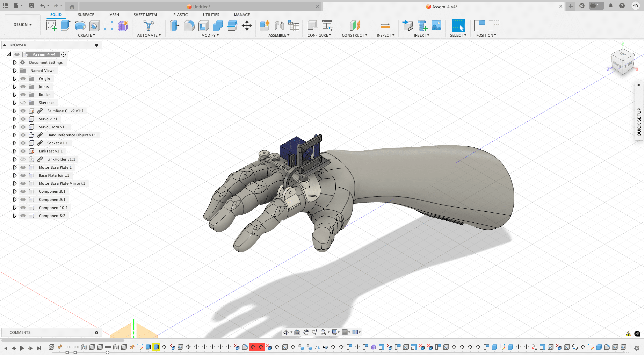
Task: Hide the Servo v1:1 component
Action: click(x=23, y=119)
